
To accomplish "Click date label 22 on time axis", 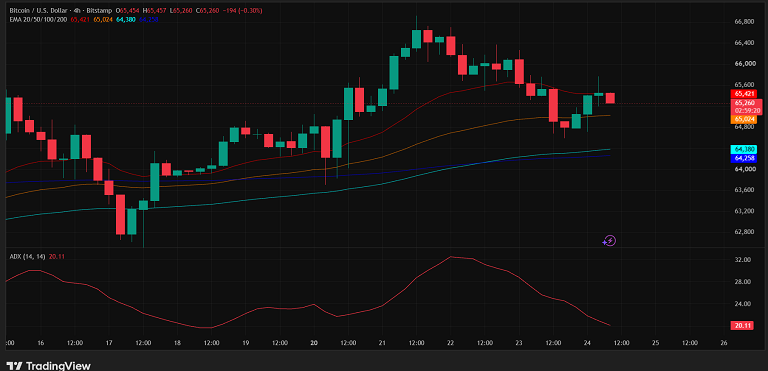I will tap(451, 343).
